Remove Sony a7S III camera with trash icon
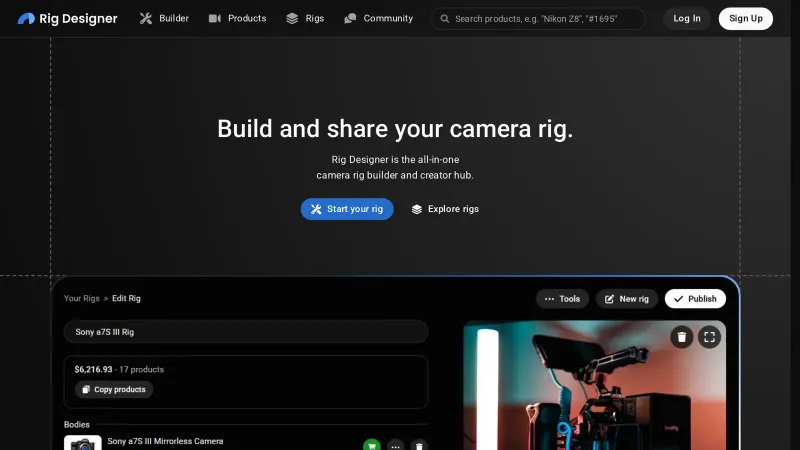 [x=419, y=445]
